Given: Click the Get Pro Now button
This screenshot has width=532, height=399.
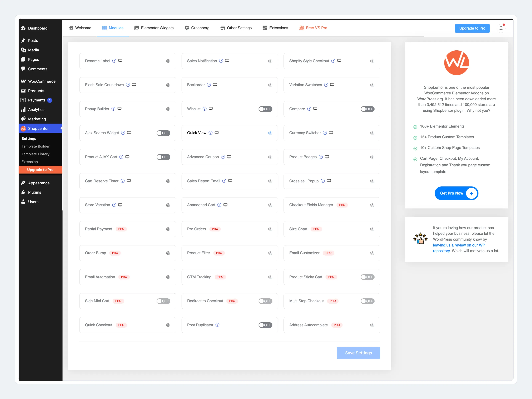Looking at the screenshot, I should click(456, 193).
